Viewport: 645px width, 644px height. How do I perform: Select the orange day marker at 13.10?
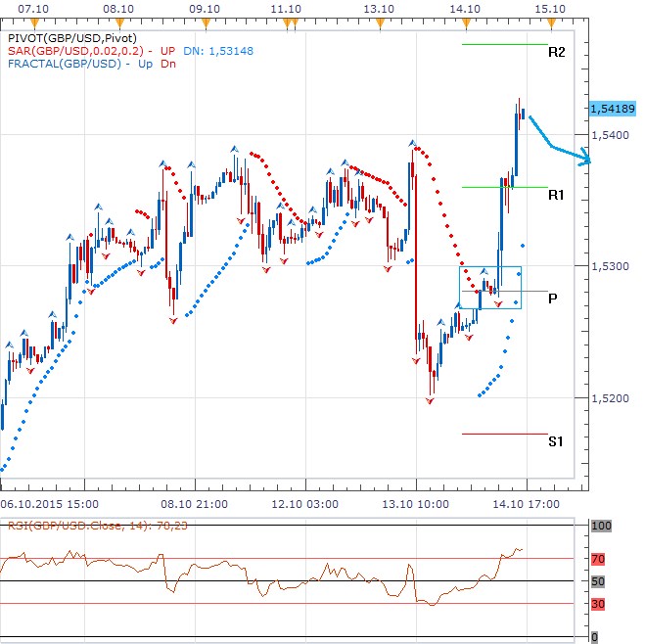[378, 21]
